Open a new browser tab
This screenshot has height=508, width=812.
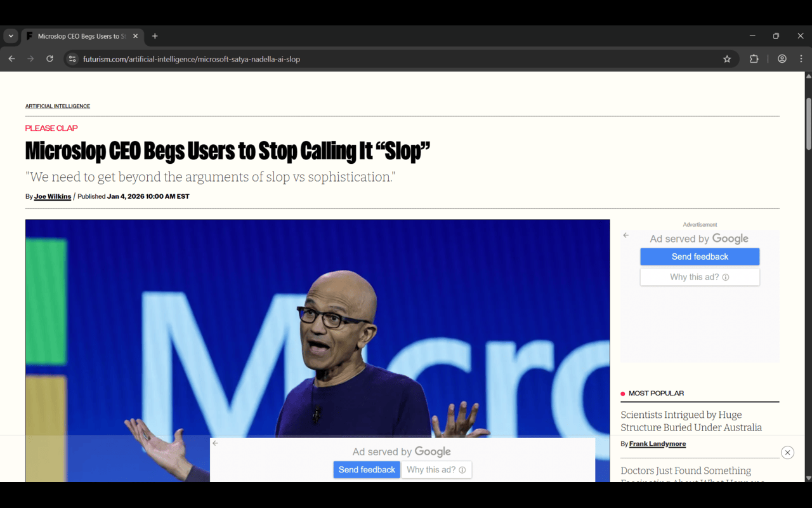155,36
